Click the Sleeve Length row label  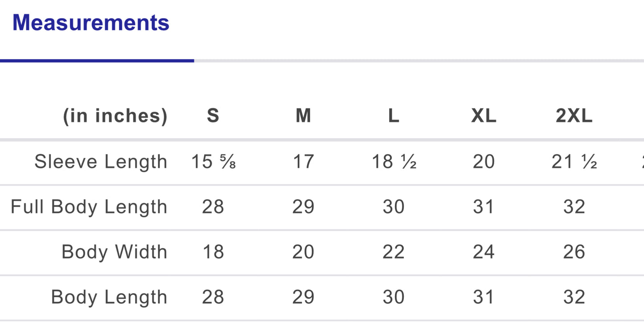pos(101,162)
